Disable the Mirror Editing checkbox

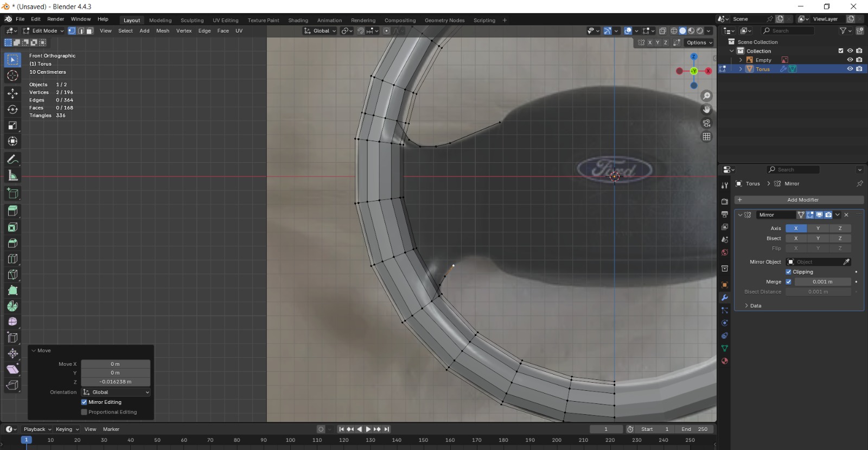(84, 402)
